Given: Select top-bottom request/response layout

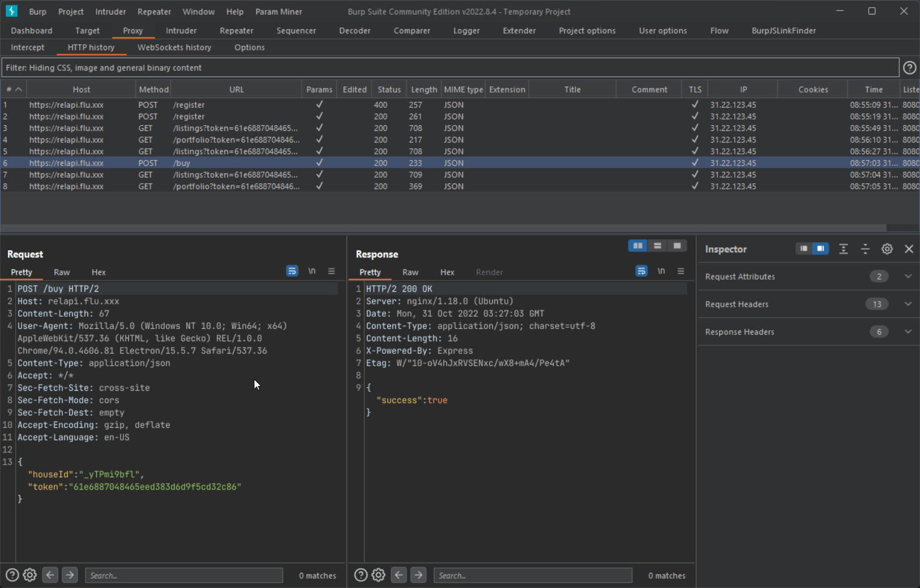Looking at the screenshot, I should (x=657, y=246).
